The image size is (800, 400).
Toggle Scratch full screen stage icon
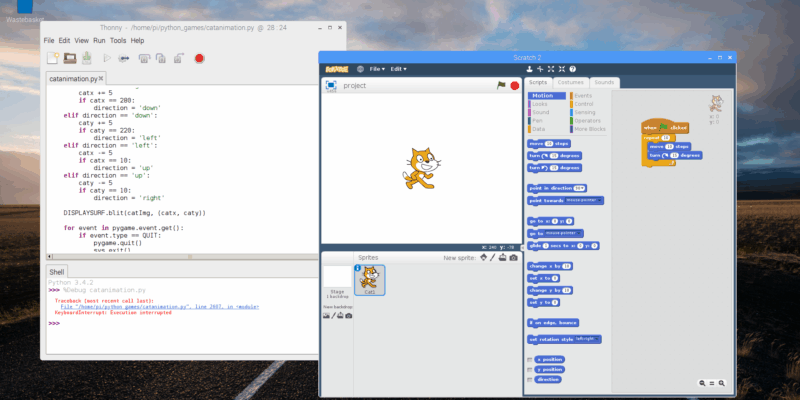click(x=330, y=86)
